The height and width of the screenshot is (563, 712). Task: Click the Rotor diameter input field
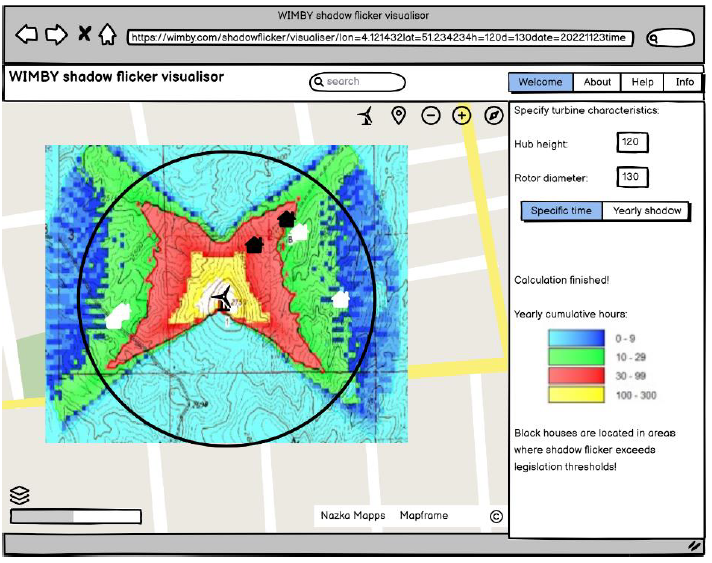point(632,178)
